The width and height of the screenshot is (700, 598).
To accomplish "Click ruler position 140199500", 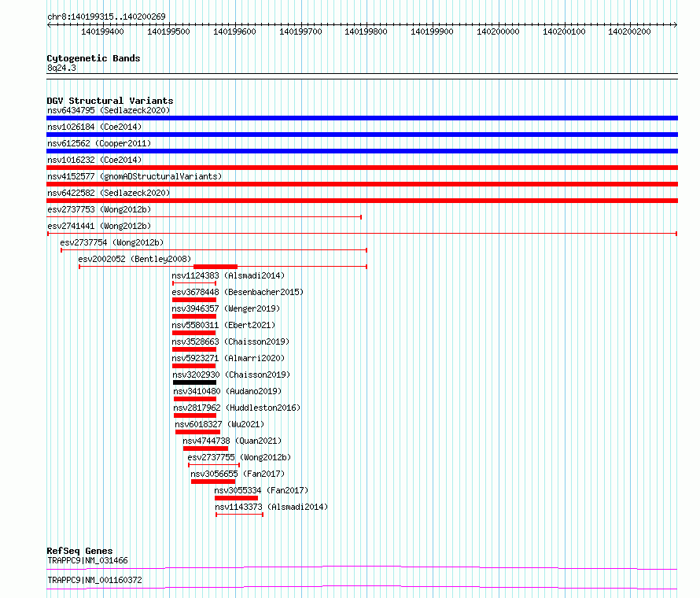I will pos(169,31).
